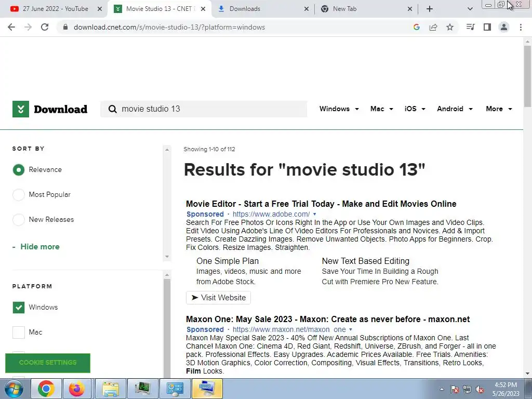Click the muted volume tray icon
The height and width of the screenshot is (399, 532).
[480, 390]
